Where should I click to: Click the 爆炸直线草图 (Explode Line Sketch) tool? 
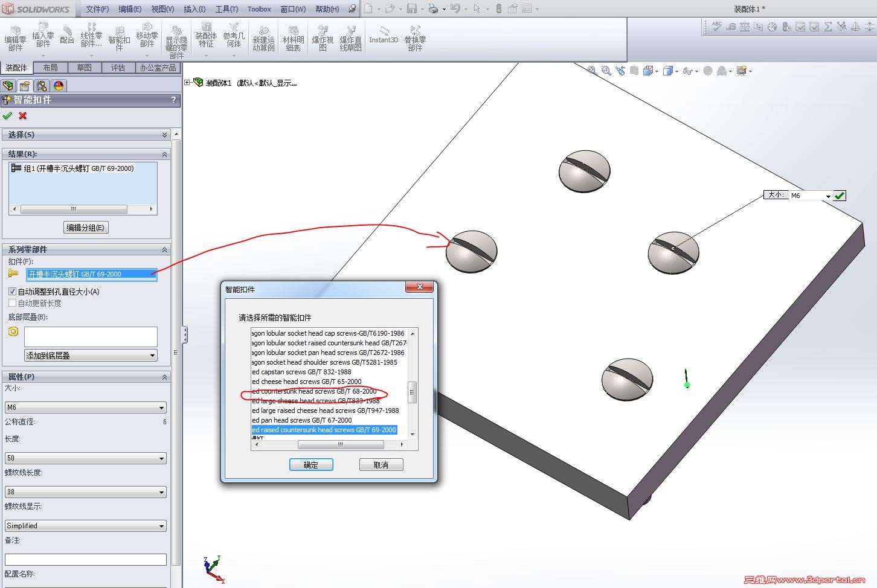pos(350,39)
